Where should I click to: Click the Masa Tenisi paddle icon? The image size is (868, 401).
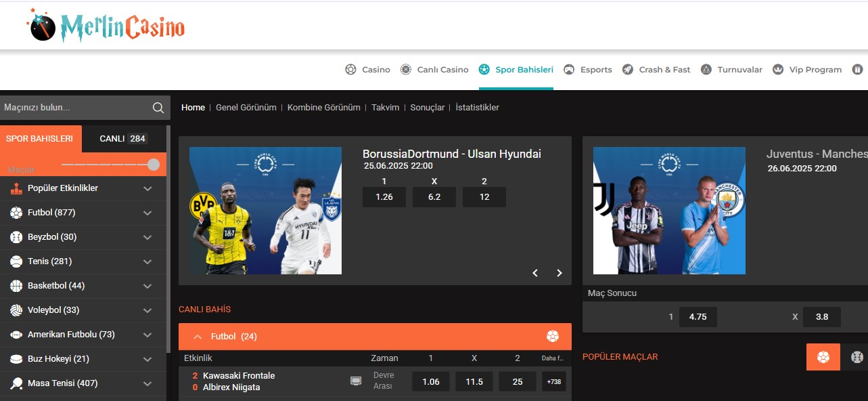pyautogui.click(x=16, y=383)
